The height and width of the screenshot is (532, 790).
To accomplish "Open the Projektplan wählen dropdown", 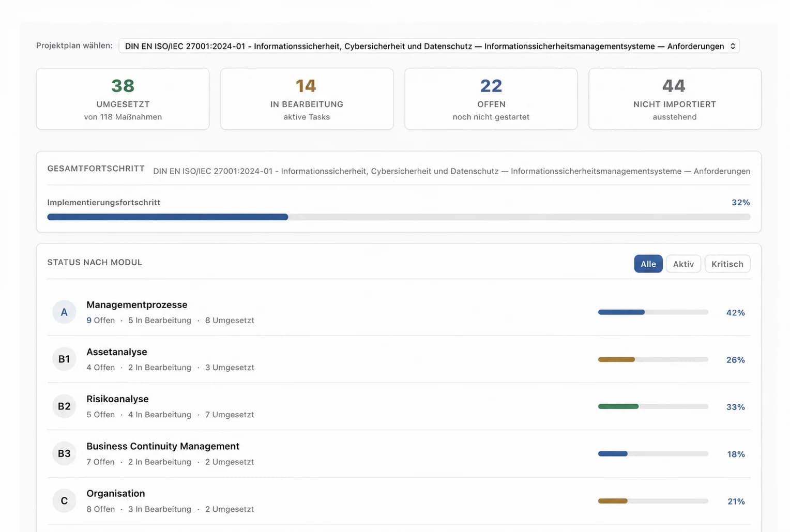I will pos(429,46).
